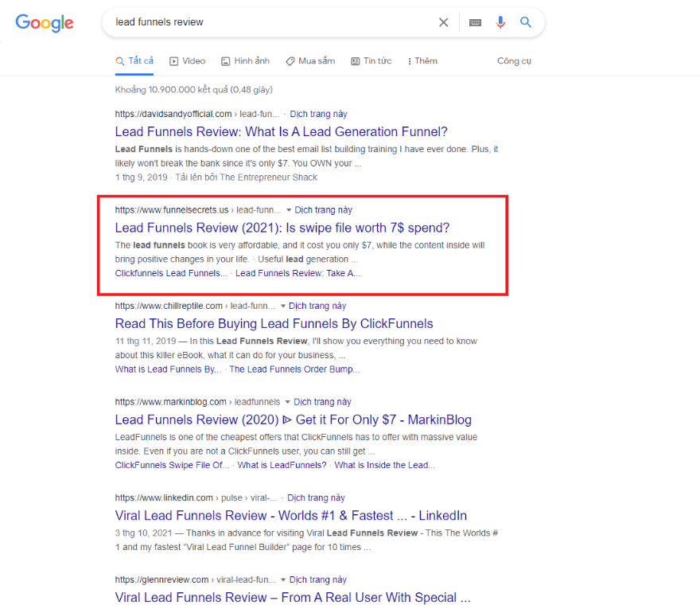Expand dropdown arrow next to funnelsecrets.us URL
700x605 pixels.
coord(289,210)
